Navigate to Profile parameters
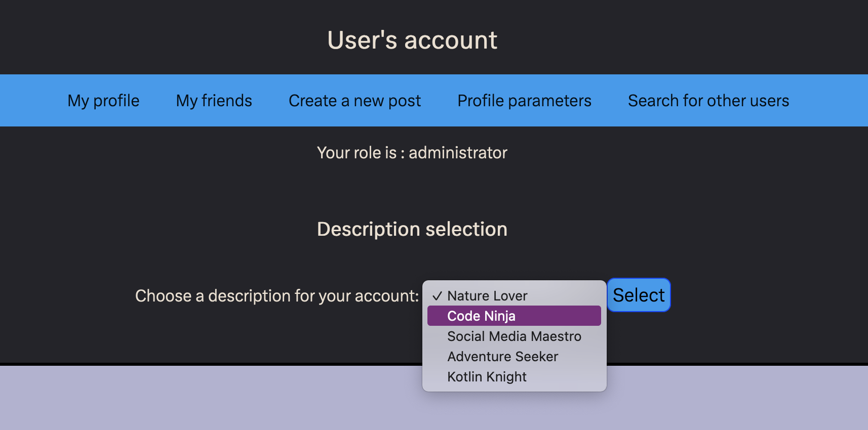The width and height of the screenshot is (868, 430). tap(524, 101)
